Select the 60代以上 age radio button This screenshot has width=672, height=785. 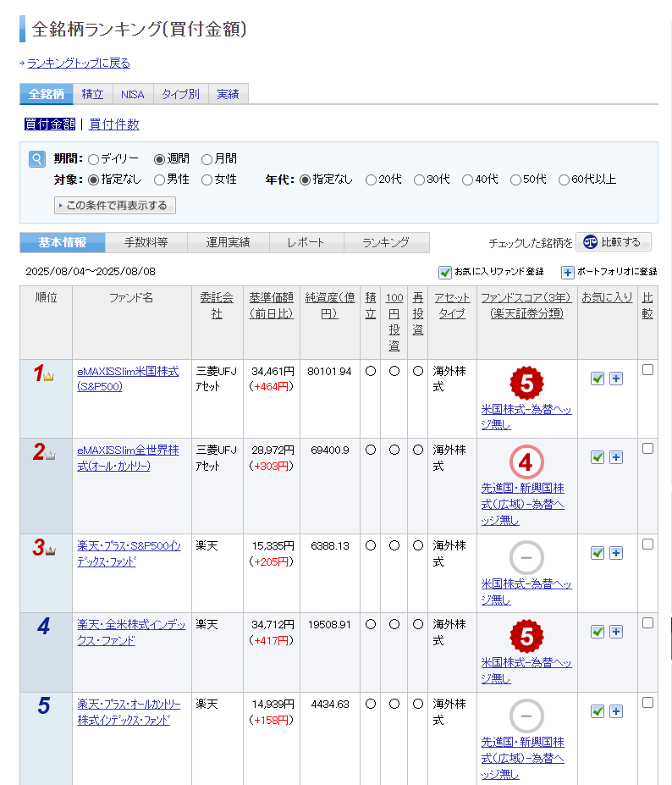(x=564, y=180)
